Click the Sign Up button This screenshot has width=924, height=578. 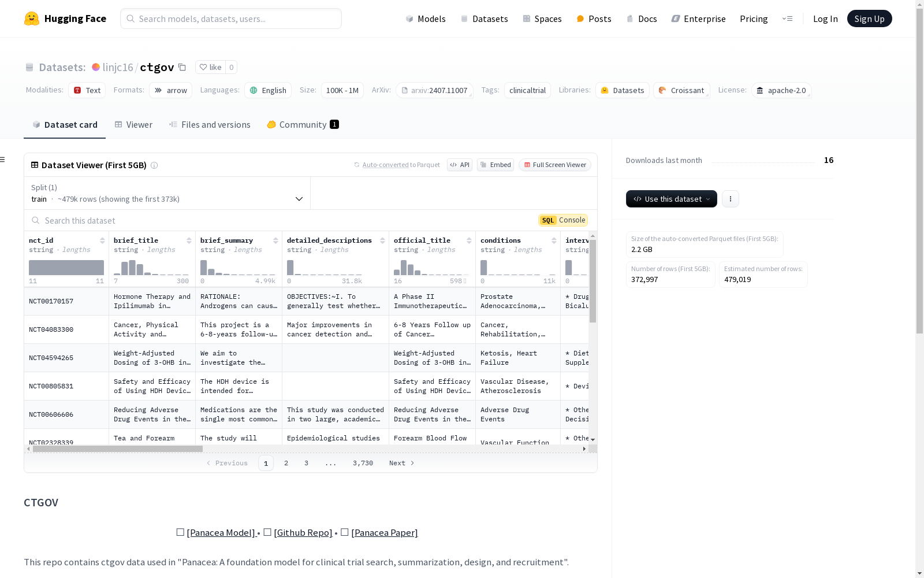pos(869,18)
